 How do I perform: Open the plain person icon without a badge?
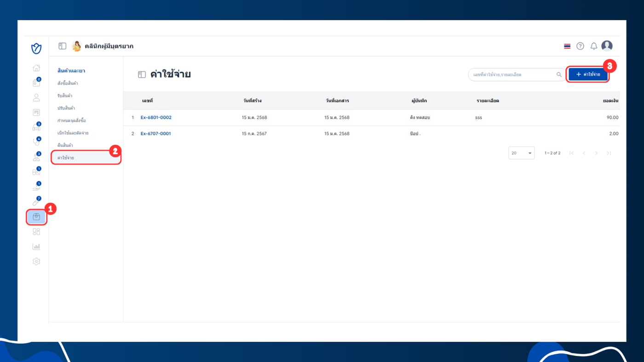(x=36, y=98)
